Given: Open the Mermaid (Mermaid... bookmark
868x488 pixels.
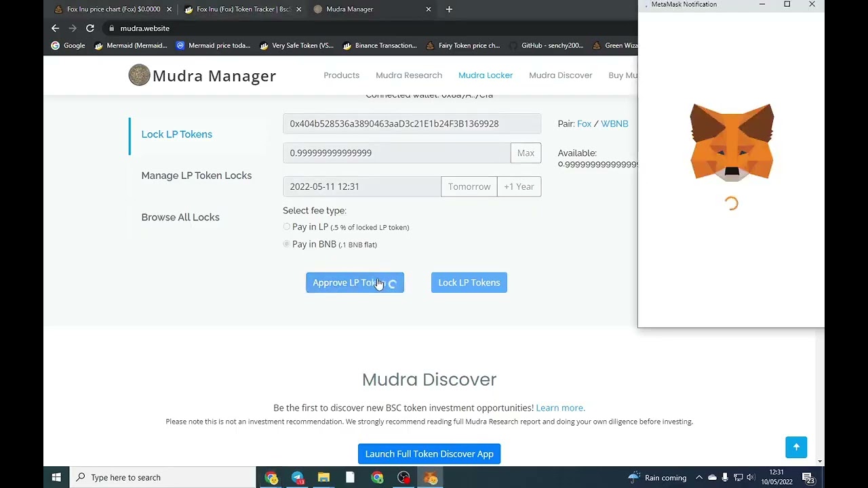Looking at the screenshot, I should point(131,45).
